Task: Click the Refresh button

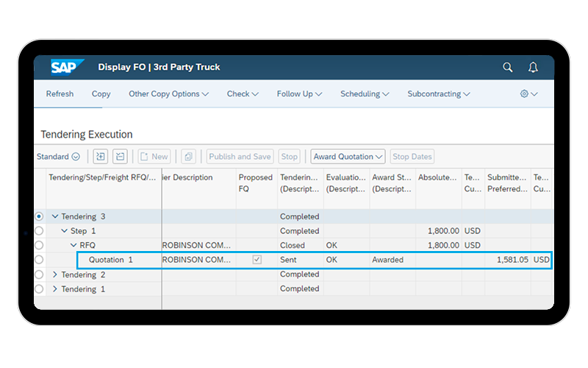Action: 60,94
